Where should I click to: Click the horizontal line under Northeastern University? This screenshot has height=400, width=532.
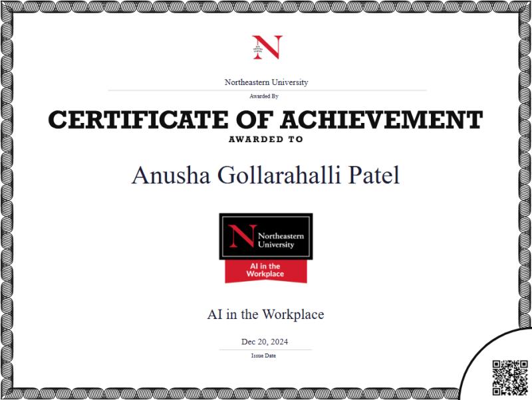click(x=266, y=90)
